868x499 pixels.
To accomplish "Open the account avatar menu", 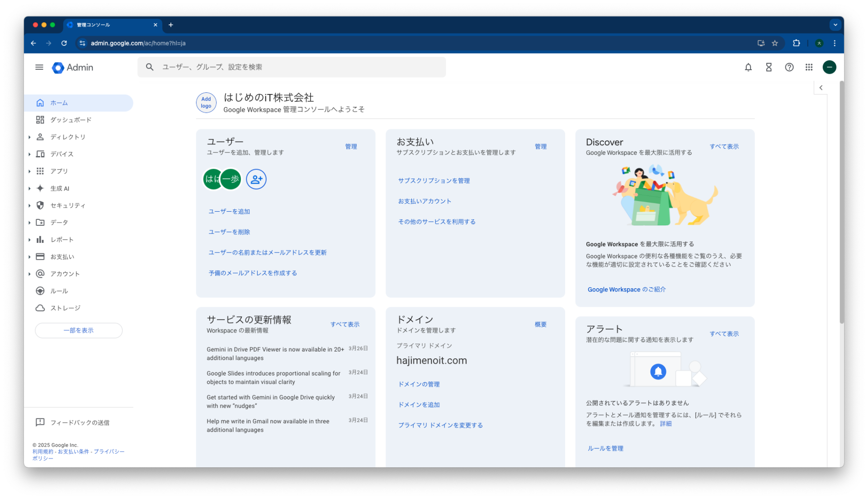I will tap(829, 67).
